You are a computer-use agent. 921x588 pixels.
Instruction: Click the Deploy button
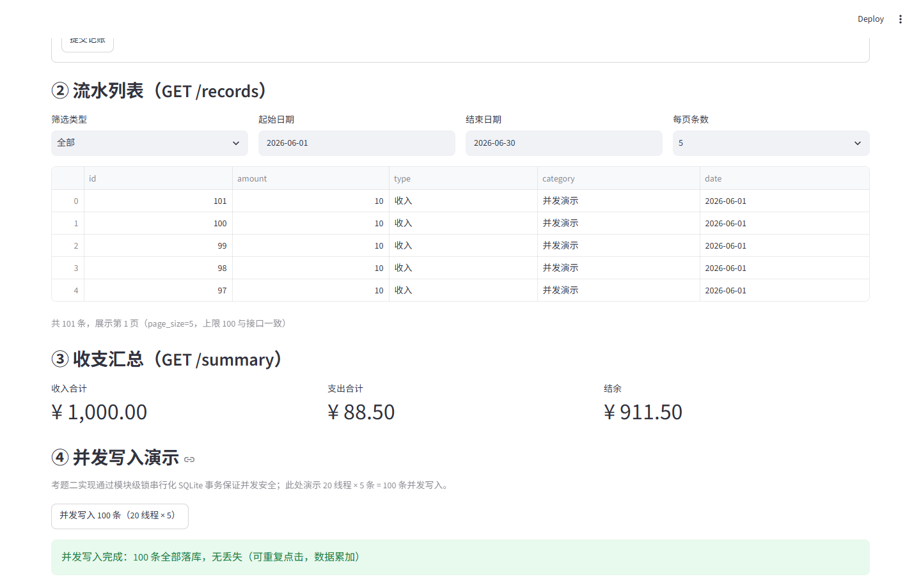[870, 19]
